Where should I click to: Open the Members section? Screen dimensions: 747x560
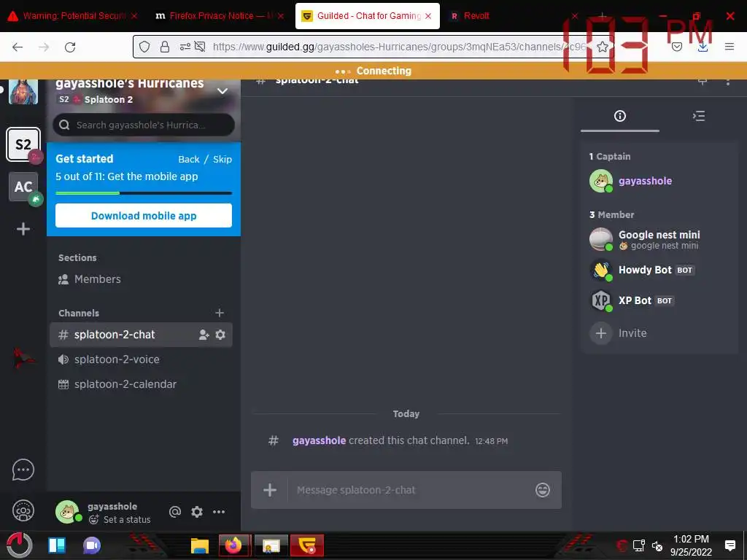pyautogui.click(x=141, y=279)
